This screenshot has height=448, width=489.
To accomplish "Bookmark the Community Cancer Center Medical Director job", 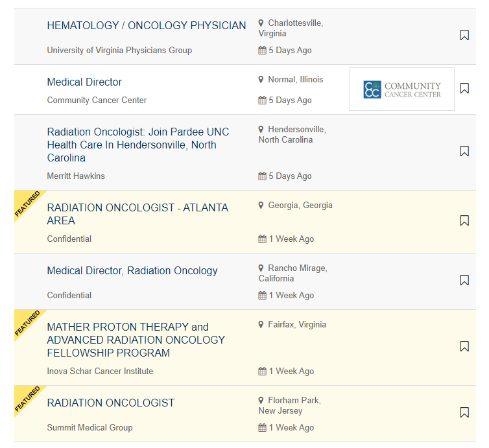I will pos(464,88).
